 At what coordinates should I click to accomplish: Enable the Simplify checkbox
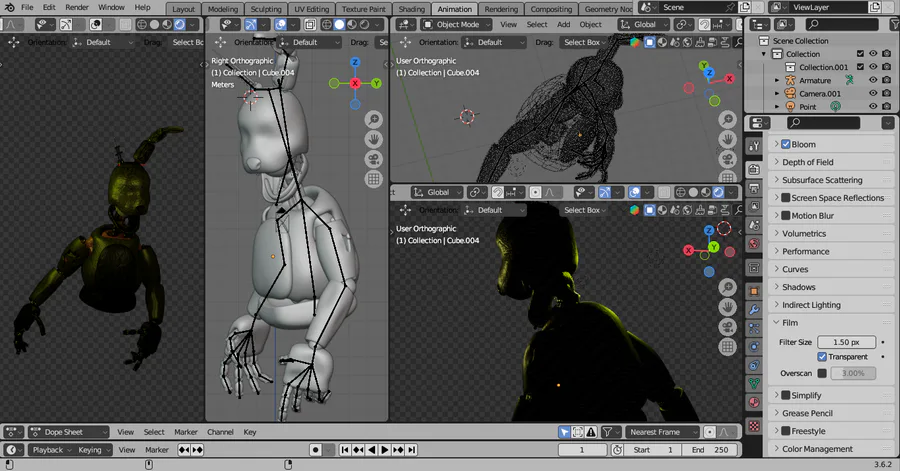click(x=786, y=395)
